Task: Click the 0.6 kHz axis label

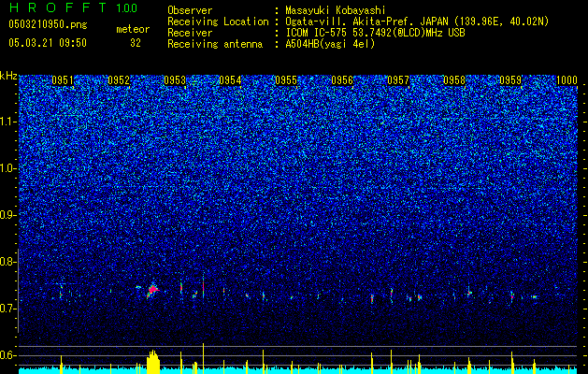Action: [7, 355]
